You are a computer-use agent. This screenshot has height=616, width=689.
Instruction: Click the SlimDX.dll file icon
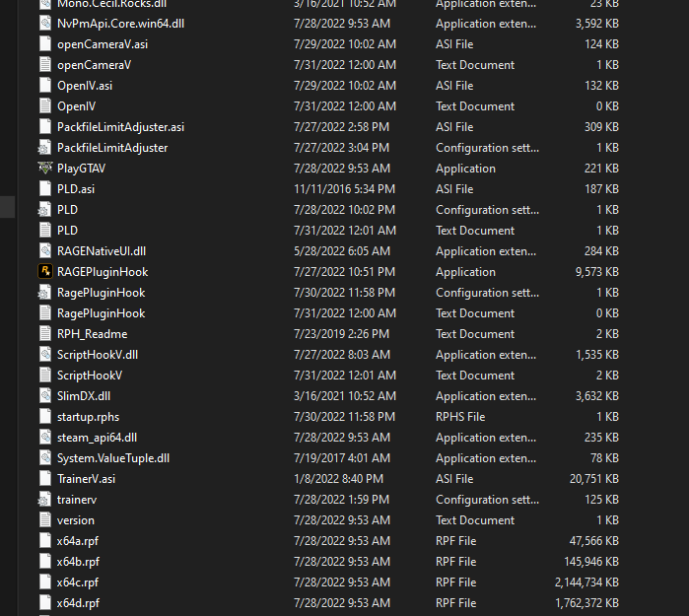coord(44,396)
